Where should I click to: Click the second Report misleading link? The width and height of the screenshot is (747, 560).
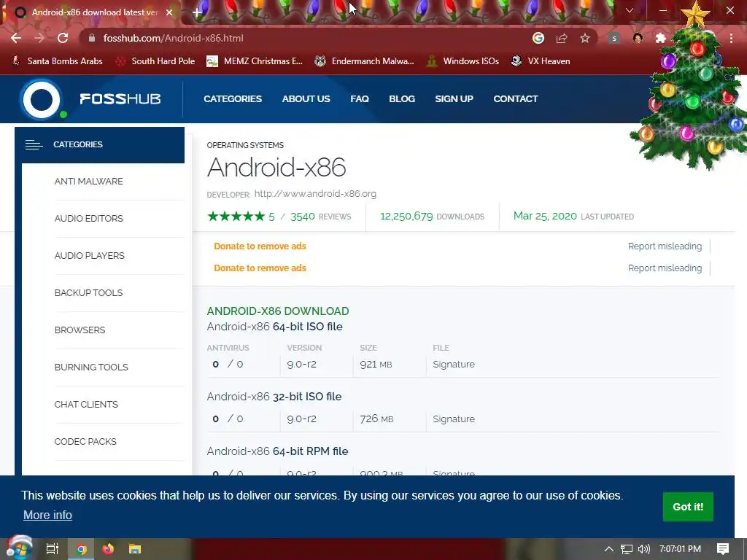point(665,268)
